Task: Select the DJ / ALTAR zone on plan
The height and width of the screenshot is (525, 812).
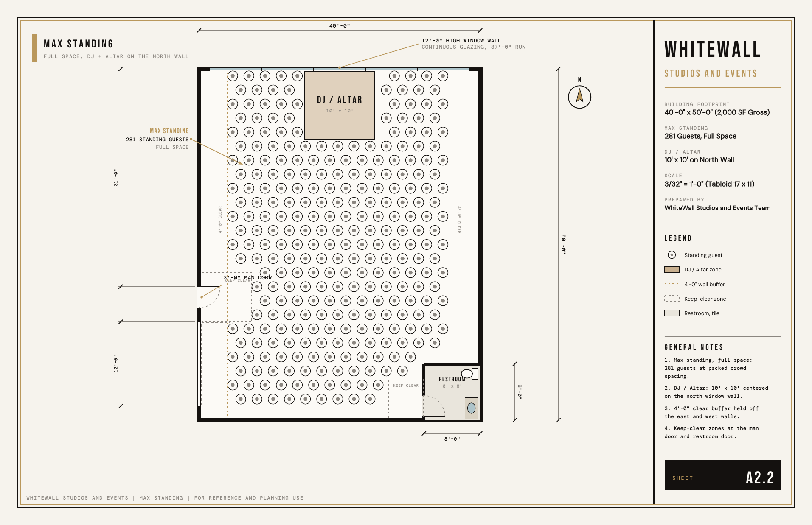Action: 340,105
